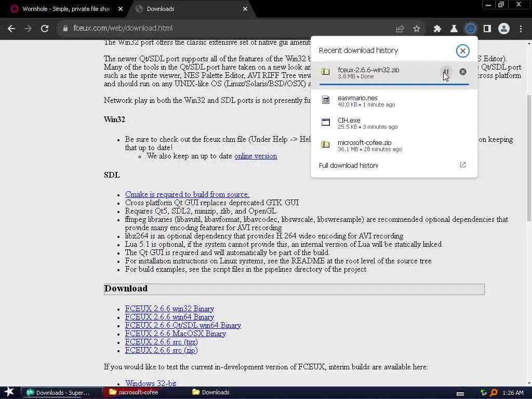Viewport: 532px width, 399px height.
Task: Click the external link icon for full history
Action: (463, 165)
